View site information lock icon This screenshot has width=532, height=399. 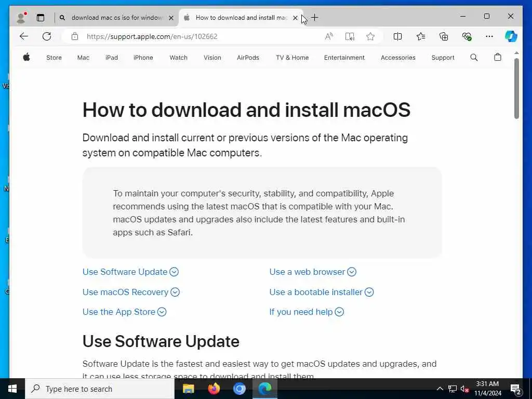75,36
